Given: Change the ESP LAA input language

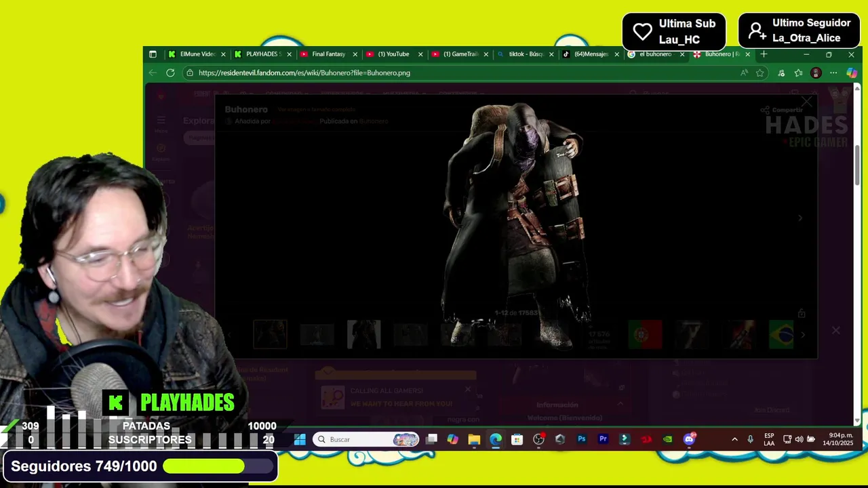Looking at the screenshot, I should click(x=769, y=439).
